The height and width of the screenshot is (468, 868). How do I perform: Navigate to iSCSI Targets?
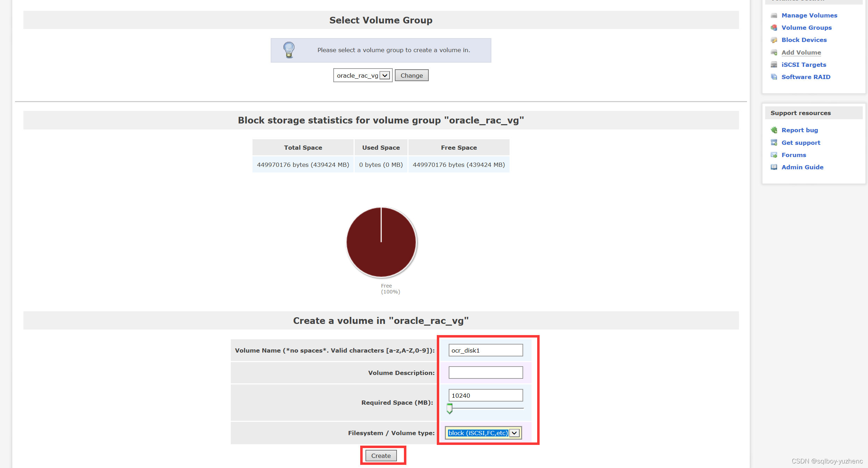pos(804,65)
